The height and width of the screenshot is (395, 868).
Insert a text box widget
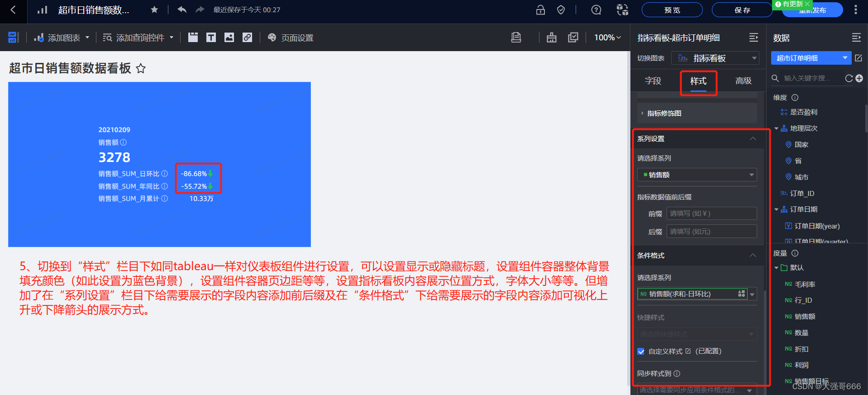(x=211, y=38)
